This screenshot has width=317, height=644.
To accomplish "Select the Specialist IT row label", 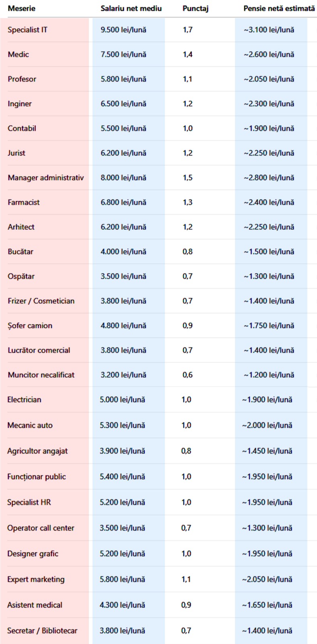I will pos(27,30).
